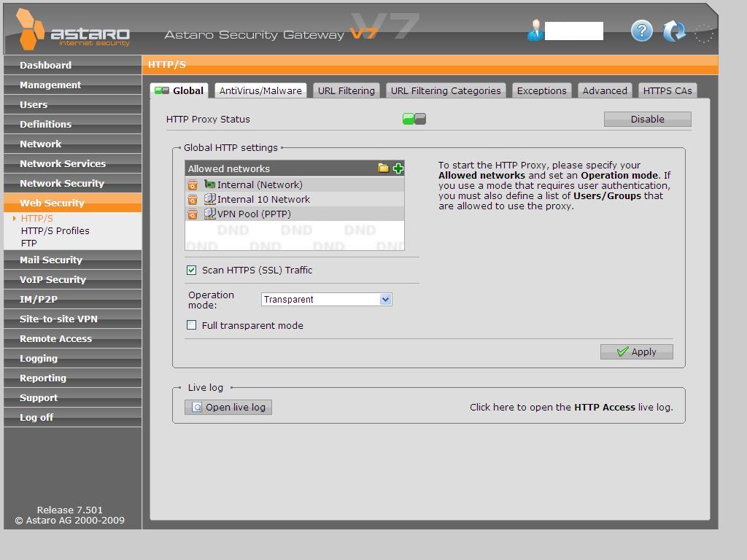Expand the Network Security sidebar section
Screen dimensions: 747x560
[62, 183]
